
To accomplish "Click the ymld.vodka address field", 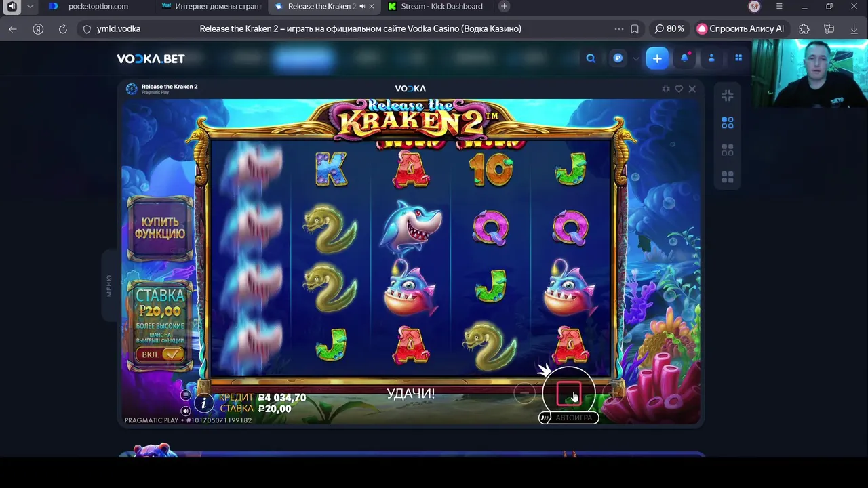I will (118, 29).
